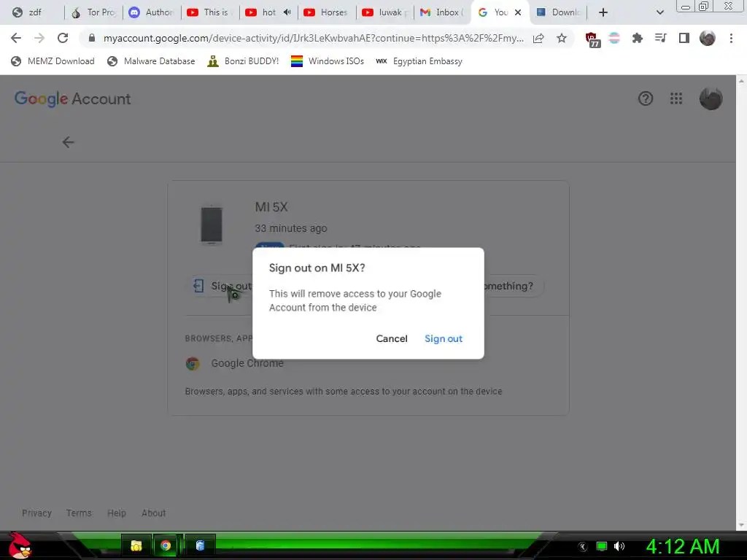This screenshot has width=747, height=560.
Task: Open the striped flag extension icon
Action: (614, 38)
